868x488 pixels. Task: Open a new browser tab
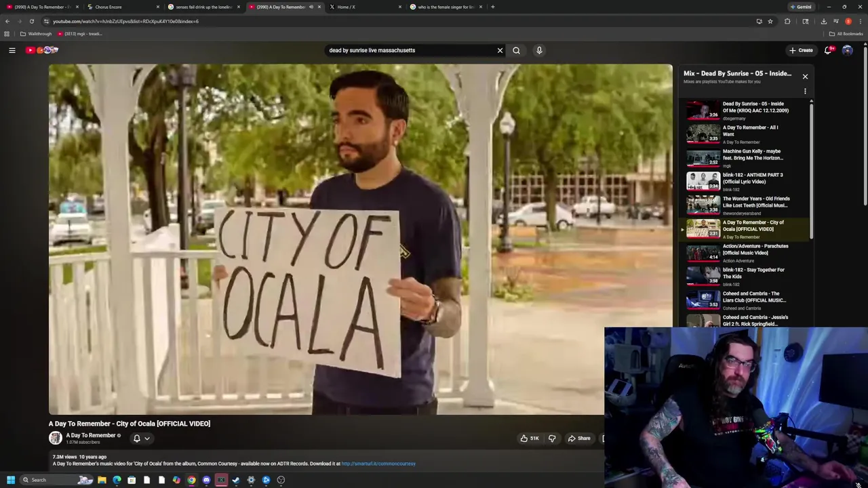click(492, 7)
